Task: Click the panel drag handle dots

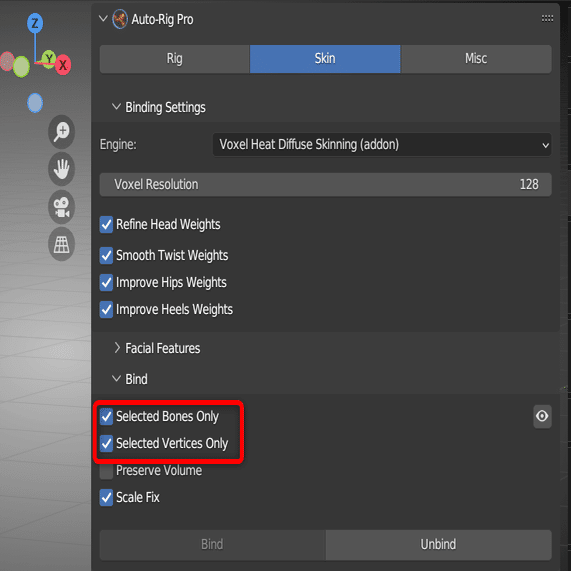Action: (x=547, y=18)
